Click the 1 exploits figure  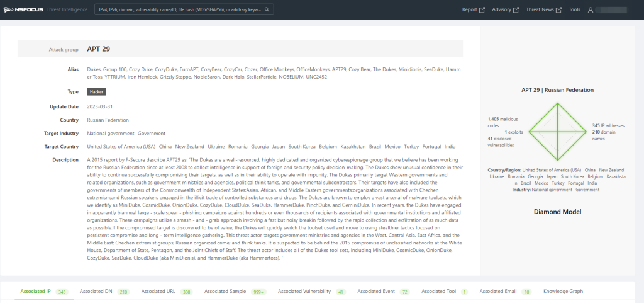pos(513,132)
